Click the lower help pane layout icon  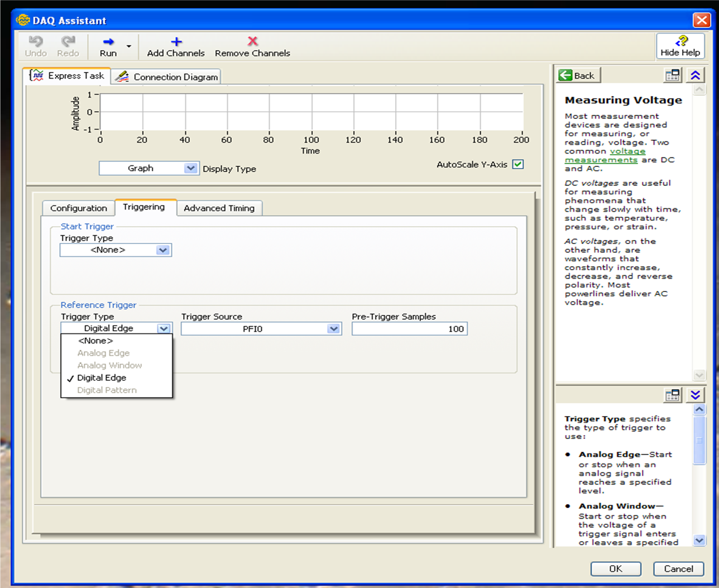(x=673, y=395)
